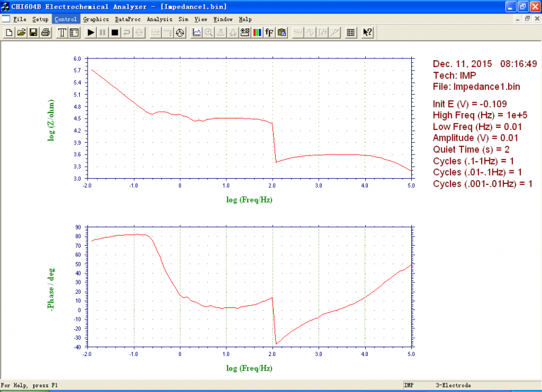This screenshot has height=392, width=542.
Task: Start the experiment with the Run button
Action: tap(91, 32)
